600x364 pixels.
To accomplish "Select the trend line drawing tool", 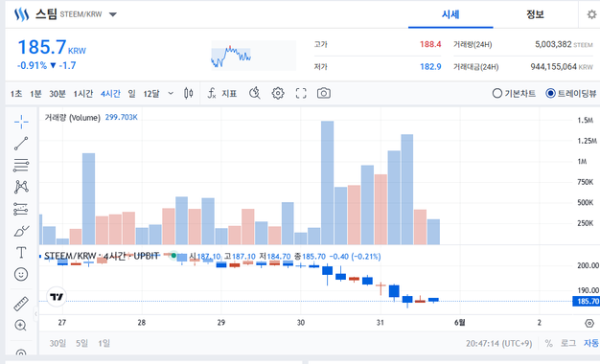I will pyautogui.click(x=21, y=144).
